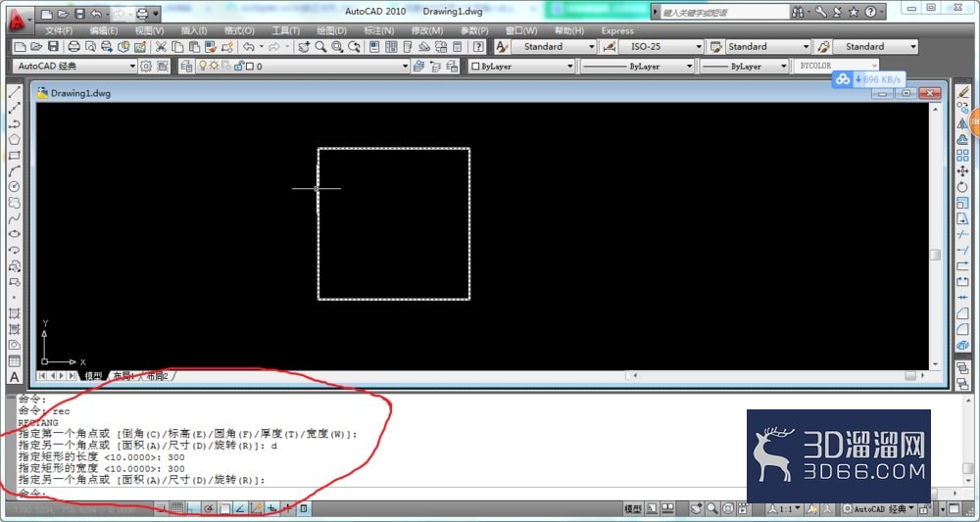The width and height of the screenshot is (980, 522).
Task: Open the Standard table style dropdown
Action: point(768,47)
